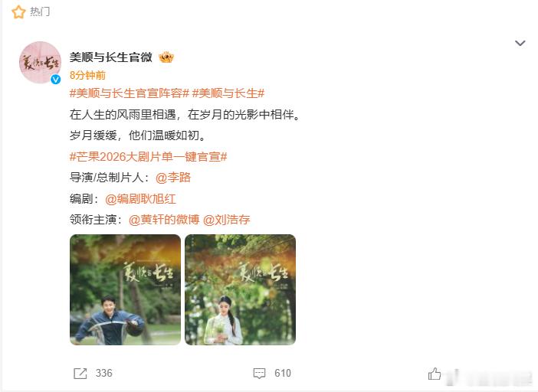
Task: Visit the @编剧耿旭红 mention
Action: (x=141, y=199)
